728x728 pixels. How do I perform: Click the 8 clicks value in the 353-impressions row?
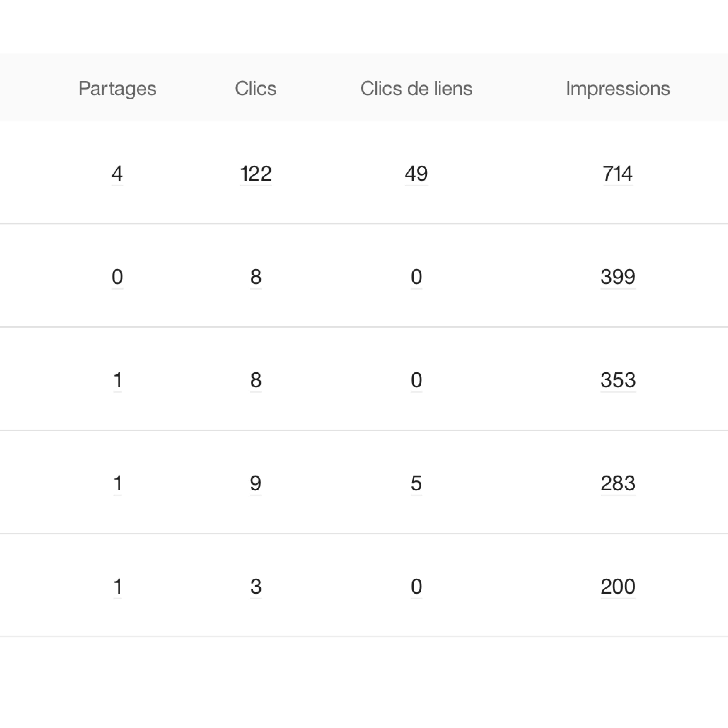point(256,380)
